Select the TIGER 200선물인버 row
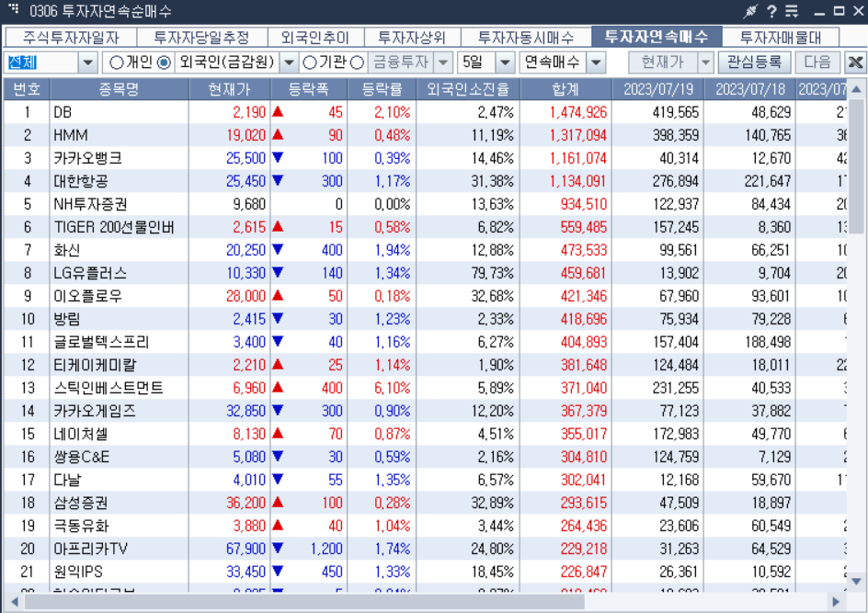Image resolution: width=868 pixels, height=613 pixels. 425,227
